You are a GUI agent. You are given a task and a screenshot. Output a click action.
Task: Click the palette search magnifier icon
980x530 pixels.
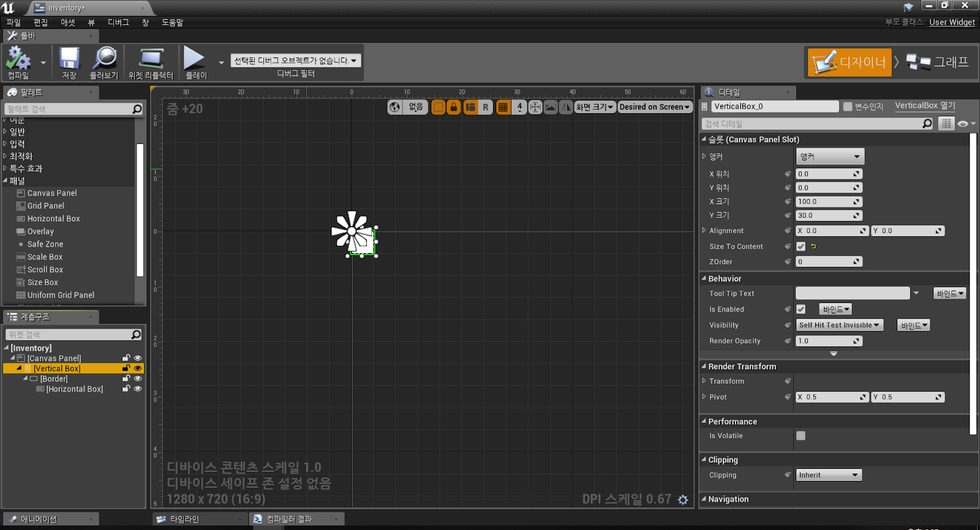(137, 109)
